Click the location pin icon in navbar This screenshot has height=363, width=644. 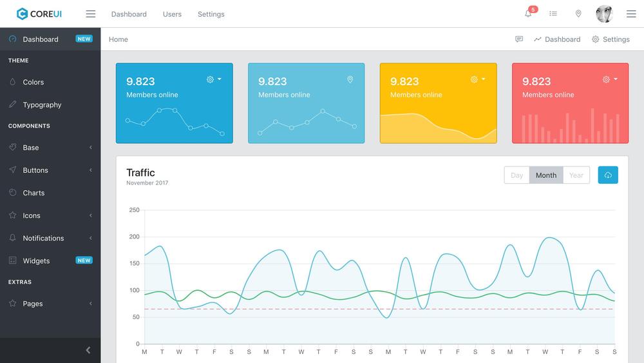coord(578,14)
